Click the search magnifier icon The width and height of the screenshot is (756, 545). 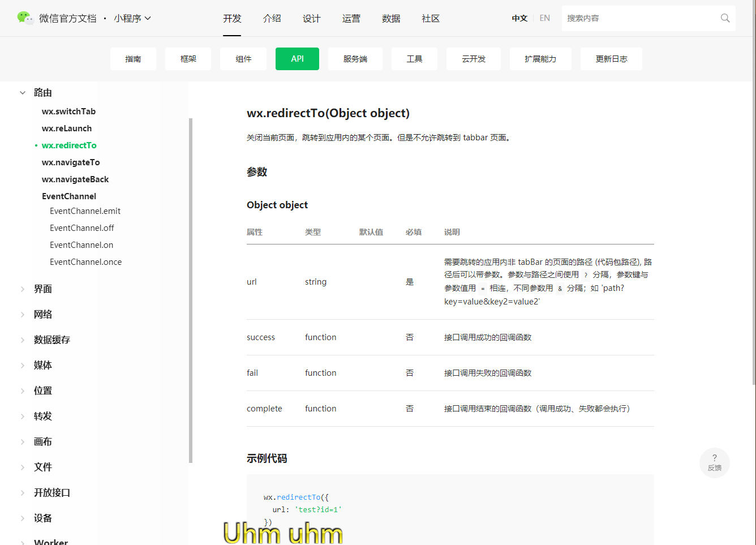[x=725, y=18]
